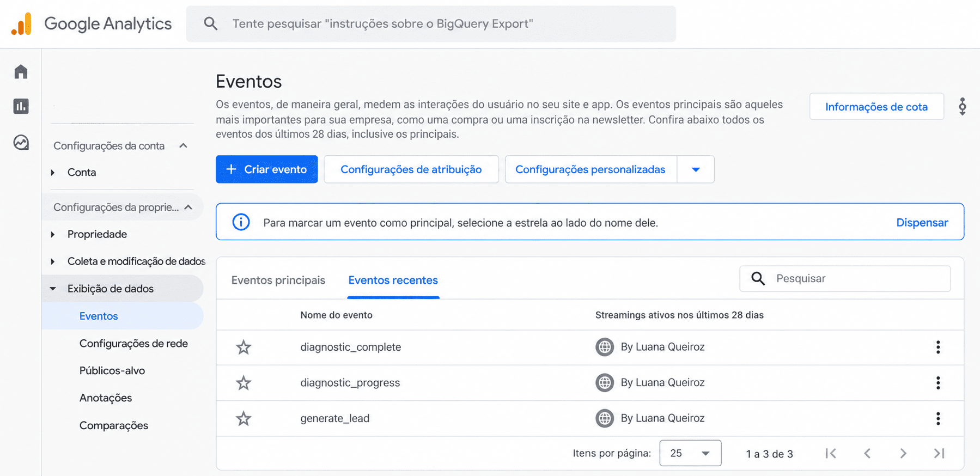980x476 pixels.
Task: Open Configurações personalizadas dropdown arrow
Action: point(696,169)
